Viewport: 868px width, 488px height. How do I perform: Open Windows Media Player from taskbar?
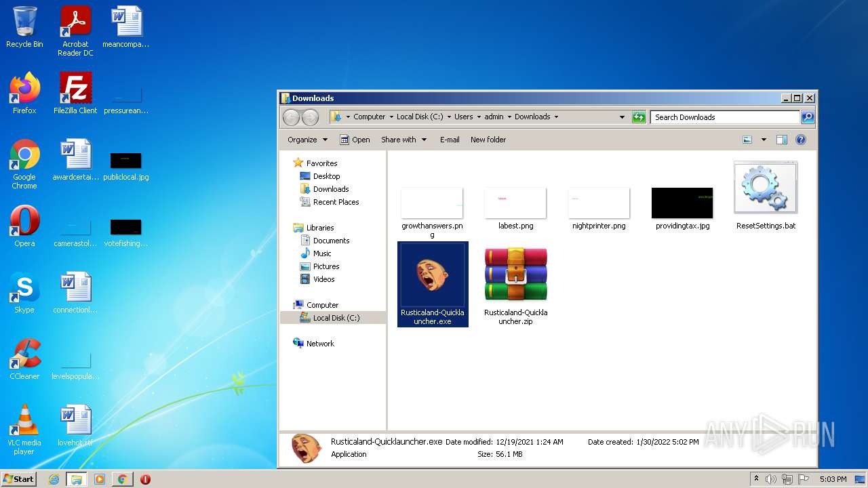[x=100, y=479]
